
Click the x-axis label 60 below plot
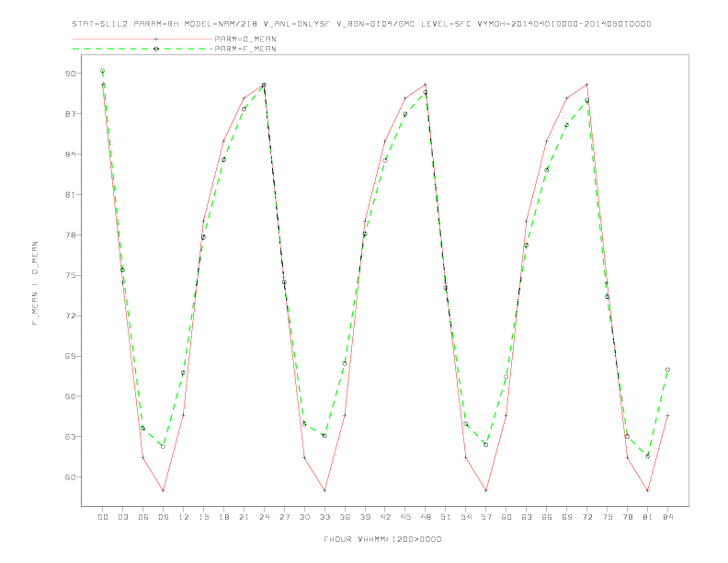[506, 517]
